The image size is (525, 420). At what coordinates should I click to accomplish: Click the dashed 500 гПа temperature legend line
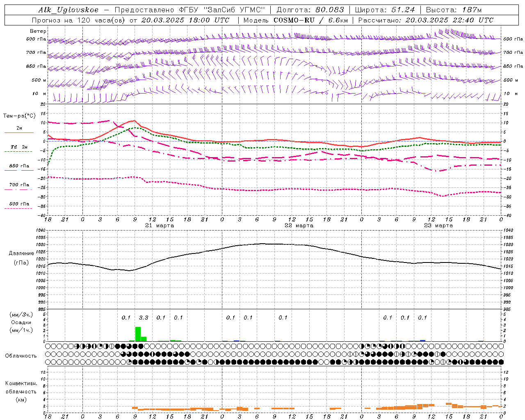coord(19,208)
